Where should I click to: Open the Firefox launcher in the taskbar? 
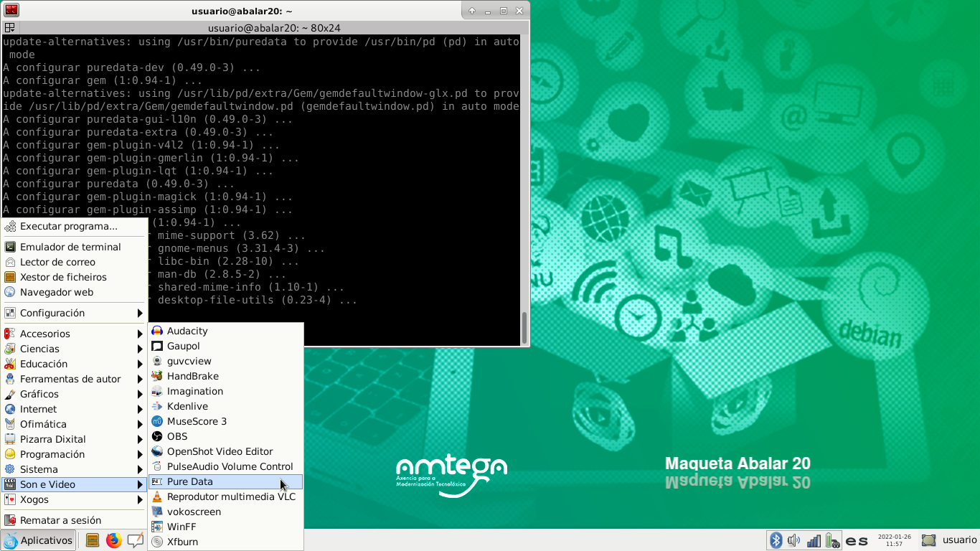[113, 540]
